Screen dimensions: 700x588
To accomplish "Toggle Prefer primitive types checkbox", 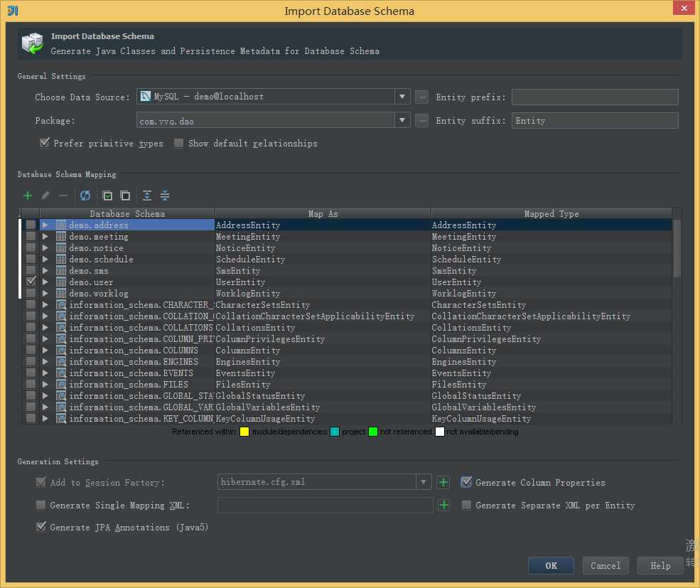I will pos(44,142).
